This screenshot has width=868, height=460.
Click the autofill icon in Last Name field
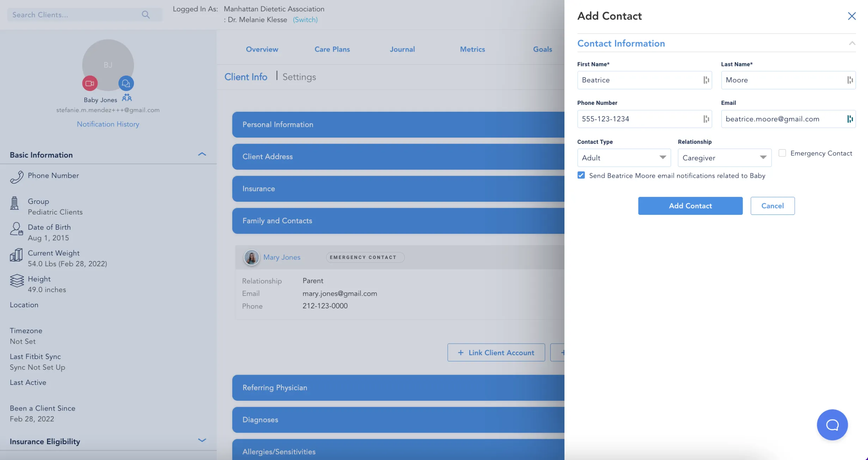[x=850, y=80]
